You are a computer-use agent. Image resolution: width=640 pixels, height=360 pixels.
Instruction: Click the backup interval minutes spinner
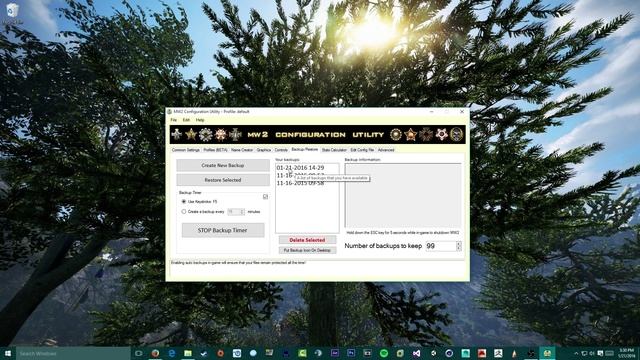tap(236, 212)
